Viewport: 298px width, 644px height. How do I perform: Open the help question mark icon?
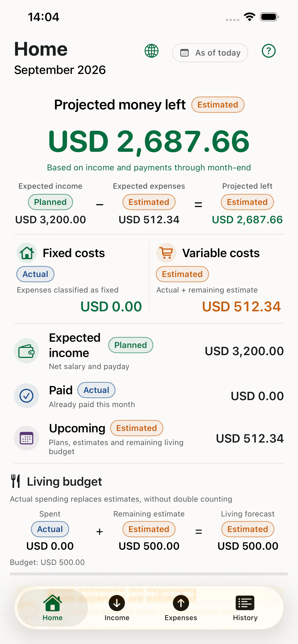(269, 51)
